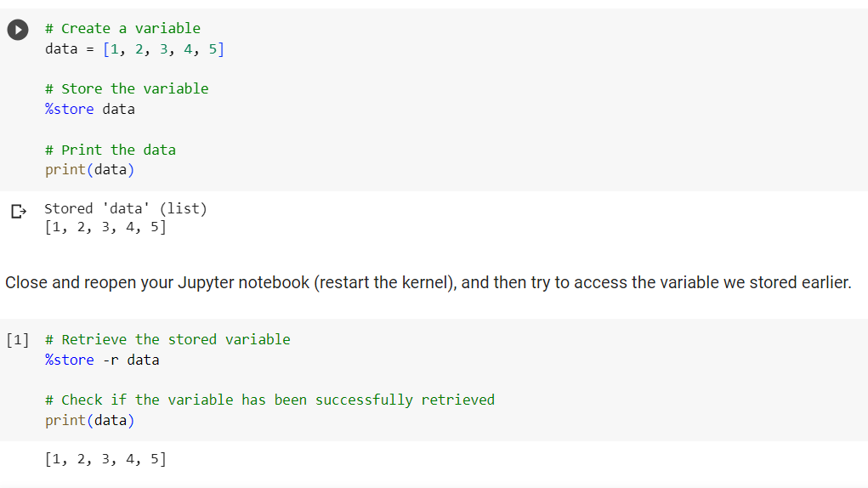Click the "Stored 'data' (list)" output line
The height and width of the screenshot is (488, 868).
(125, 208)
